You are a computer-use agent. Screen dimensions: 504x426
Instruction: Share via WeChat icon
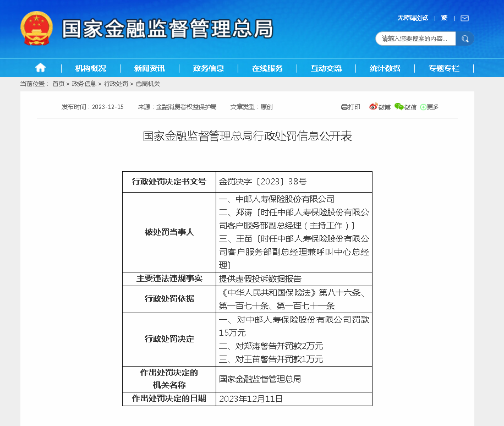pos(399,106)
